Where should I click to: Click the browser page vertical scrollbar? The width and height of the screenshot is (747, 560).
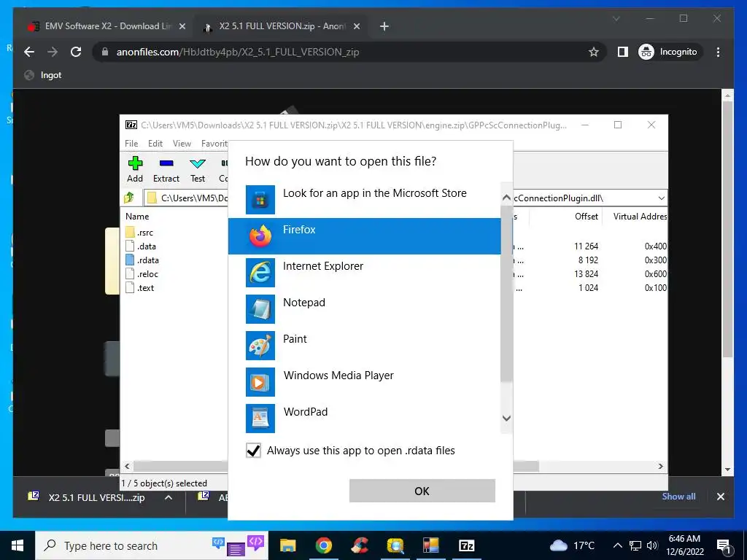coord(727,228)
